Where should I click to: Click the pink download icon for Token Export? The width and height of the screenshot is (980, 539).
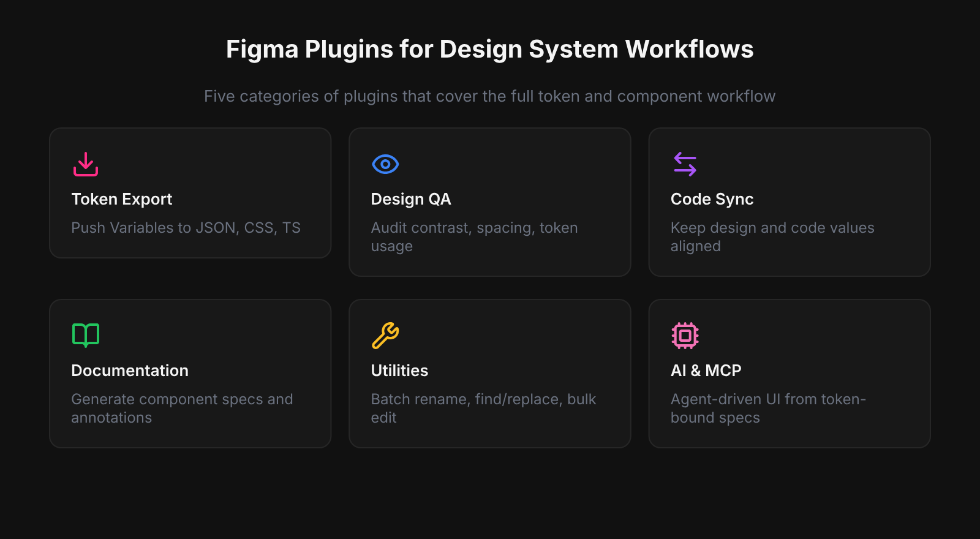tap(86, 164)
